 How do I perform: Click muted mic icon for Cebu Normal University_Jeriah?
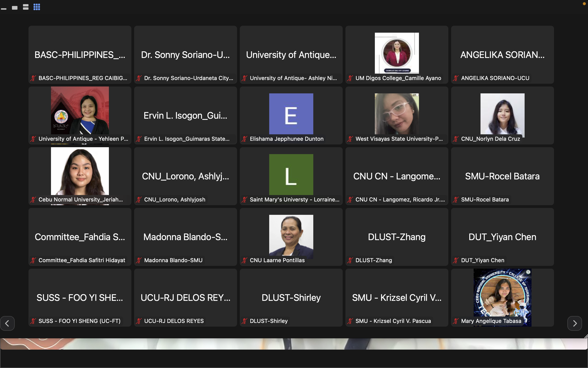click(x=33, y=200)
